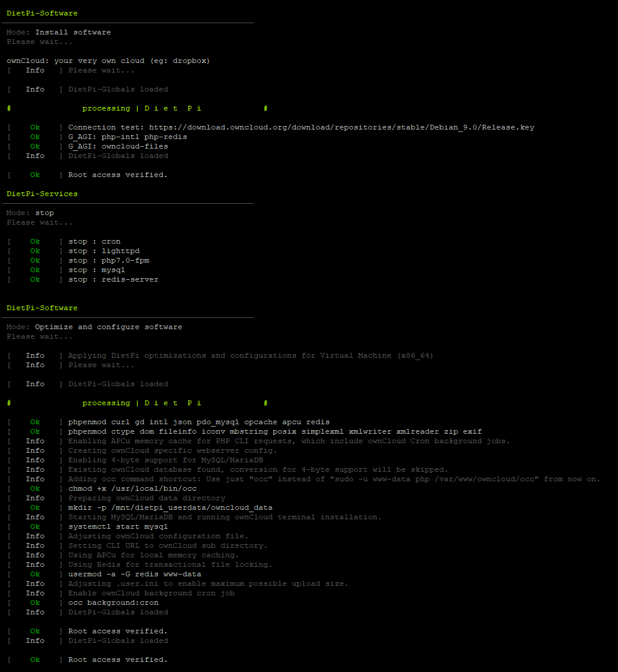
Task: Click the Ok status beside 'systemctl start mysql'
Action: 35,526
